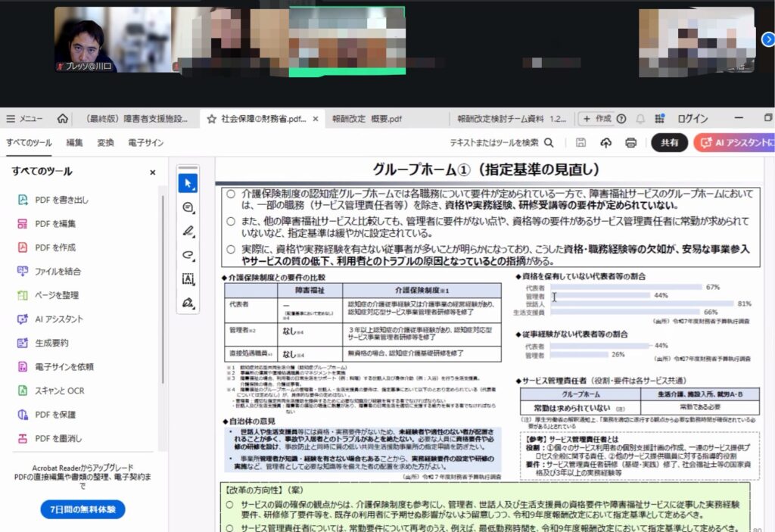Viewport: 775px width, 532px height.
Task: Start the 7日間の無料体験 trial
Action: (x=82, y=509)
